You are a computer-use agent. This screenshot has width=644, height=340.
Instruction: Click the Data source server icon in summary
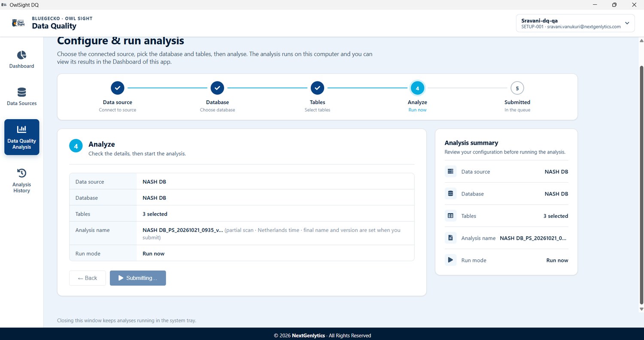coord(450,172)
